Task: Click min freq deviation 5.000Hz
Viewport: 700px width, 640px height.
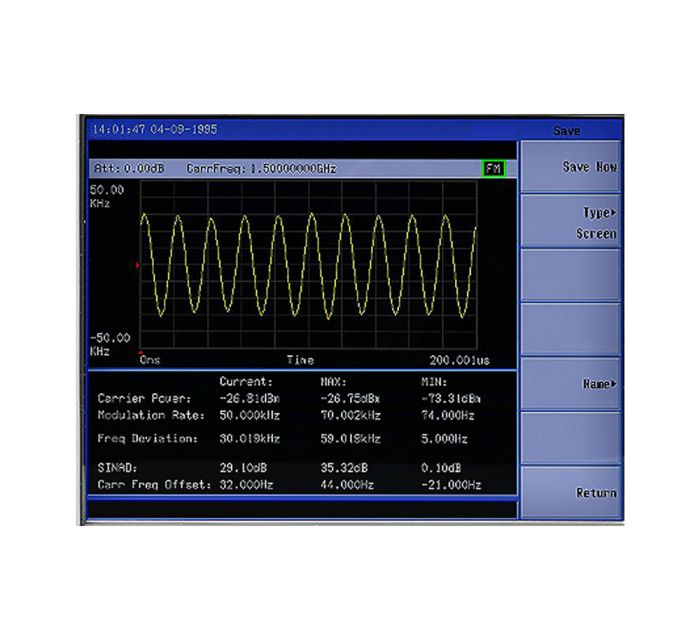Action: (x=444, y=439)
